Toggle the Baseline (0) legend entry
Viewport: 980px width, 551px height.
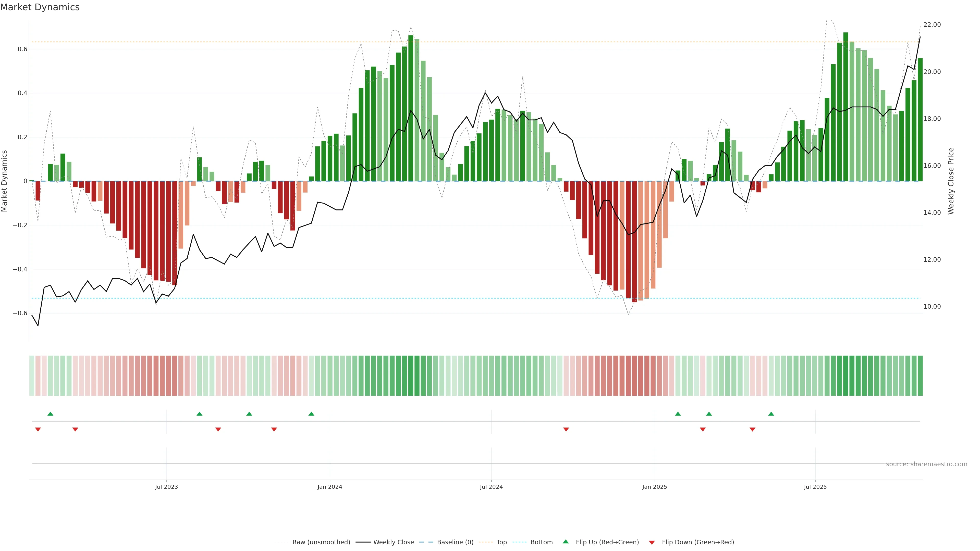[x=455, y=542]
